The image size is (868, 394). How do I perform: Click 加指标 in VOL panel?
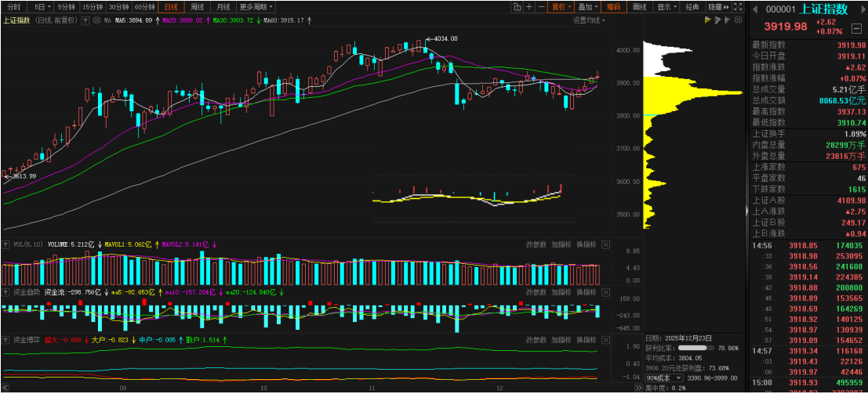[561, 244]
